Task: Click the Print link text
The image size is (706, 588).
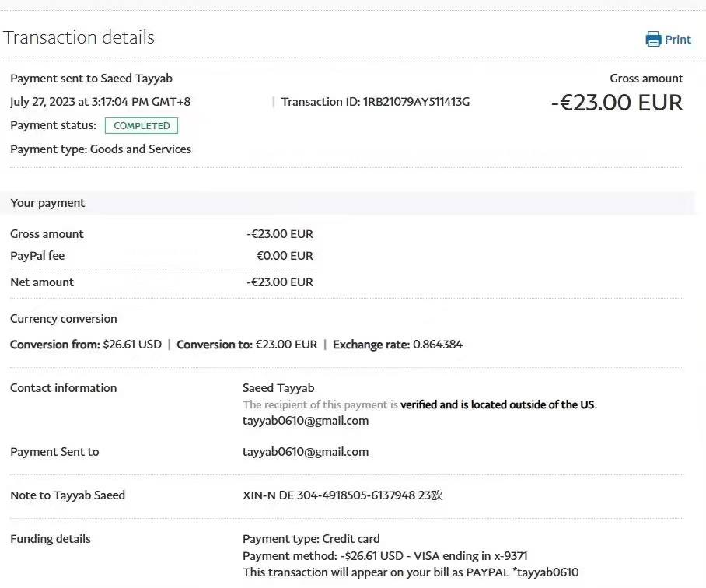Action: [677, 40]
